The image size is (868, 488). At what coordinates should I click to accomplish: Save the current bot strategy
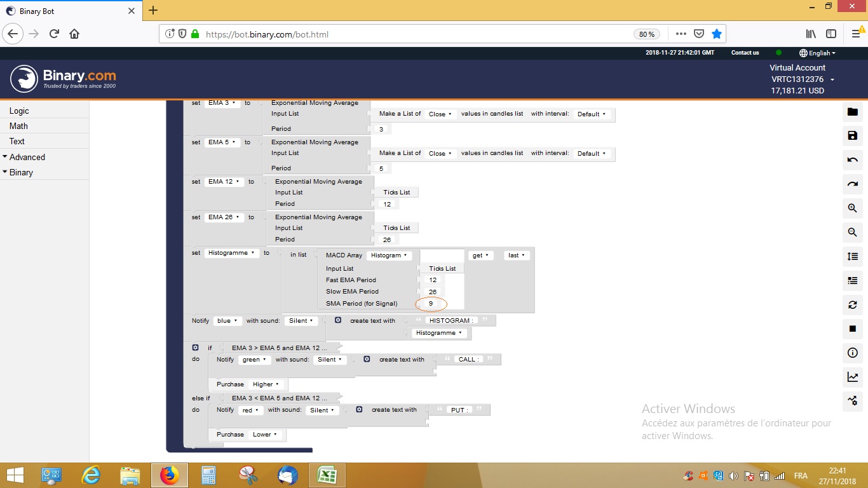[852, 135]
